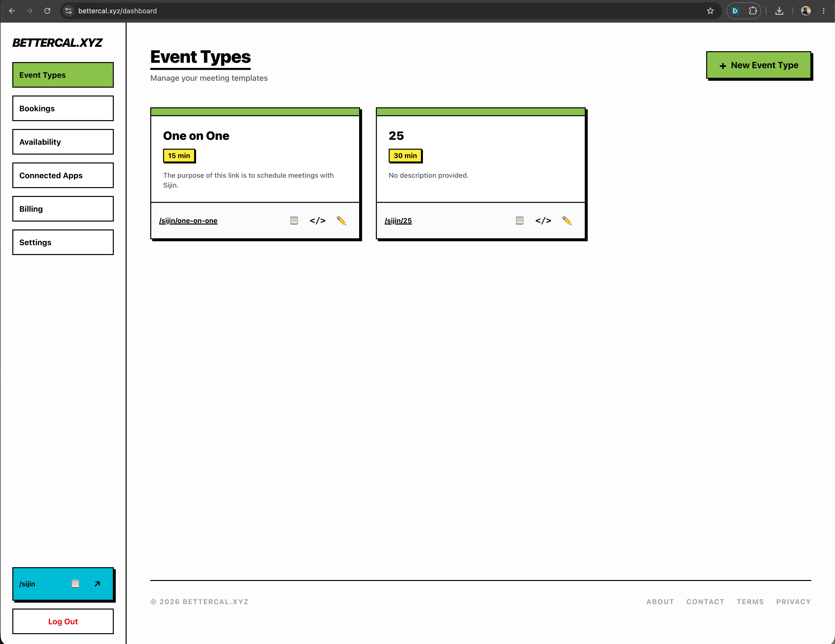Create a New Event Type
Screen dimensions: 835x644
(759, 65)
